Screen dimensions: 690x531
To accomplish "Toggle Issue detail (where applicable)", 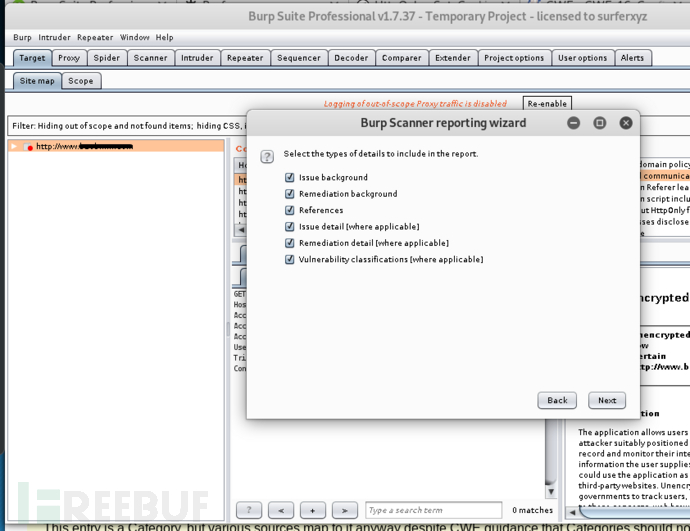I will click(x=289, y=227).
